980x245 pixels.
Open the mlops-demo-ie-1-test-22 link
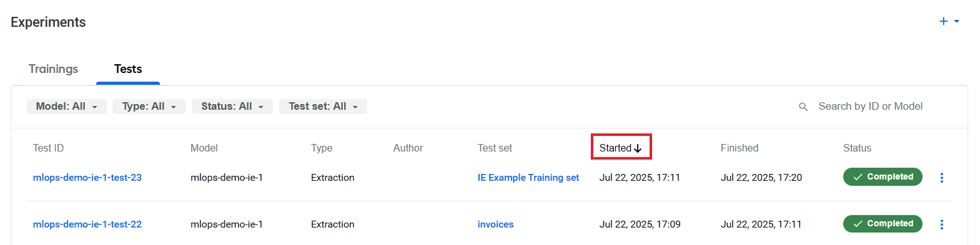(x=87, y=224)
